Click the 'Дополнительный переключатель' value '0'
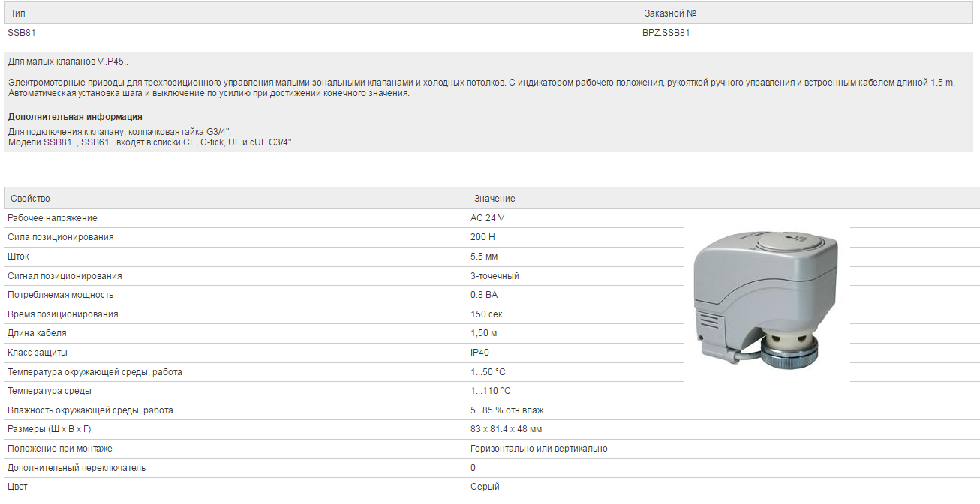980x504 pixels. point(473,468)
